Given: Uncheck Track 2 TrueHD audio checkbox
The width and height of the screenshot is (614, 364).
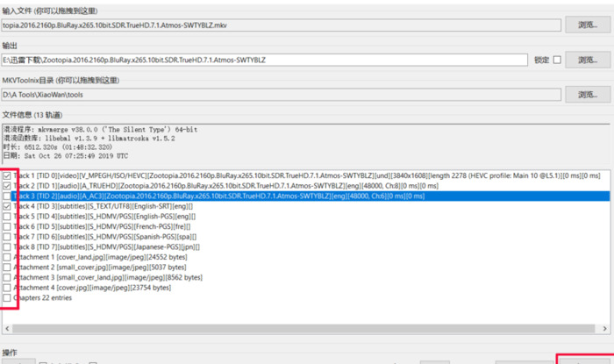Looking at the screenshot, I should coord(9,187).
